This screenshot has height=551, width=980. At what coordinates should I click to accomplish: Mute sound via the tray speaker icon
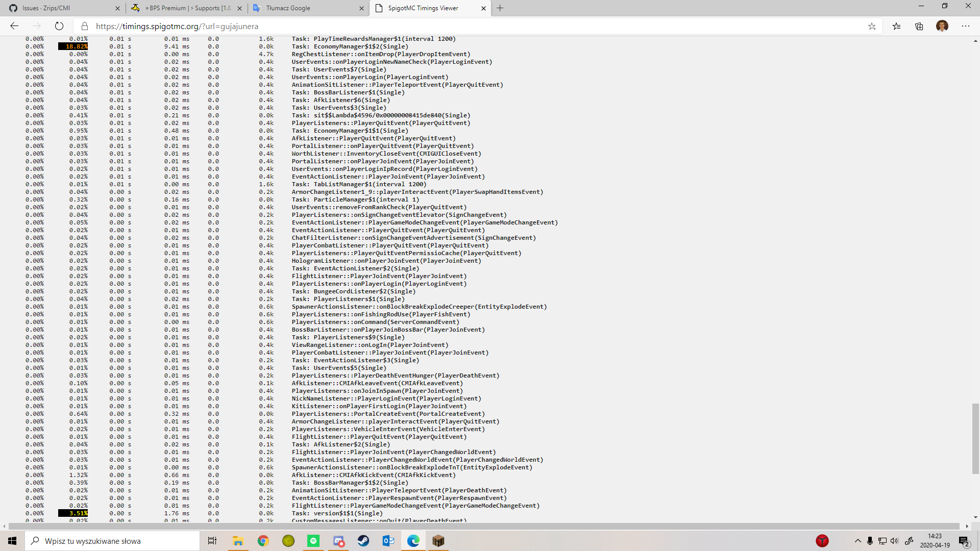pos(894,541)
